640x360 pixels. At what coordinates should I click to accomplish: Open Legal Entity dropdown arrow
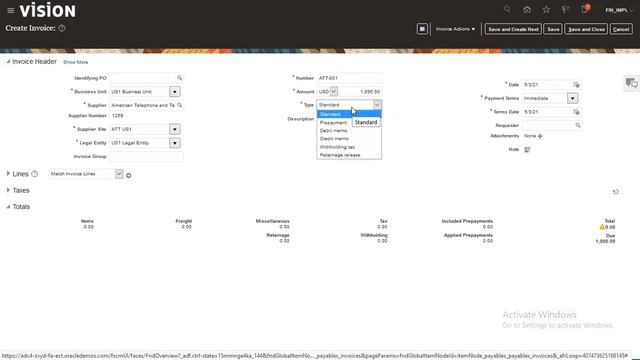[x=175, y=143]
